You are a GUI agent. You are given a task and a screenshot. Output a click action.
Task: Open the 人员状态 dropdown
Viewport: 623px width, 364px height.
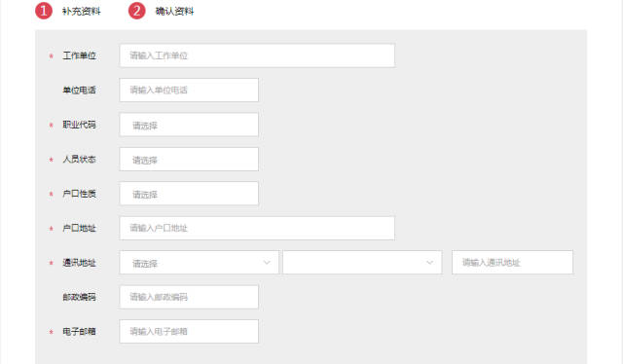[x=189, y=160]
